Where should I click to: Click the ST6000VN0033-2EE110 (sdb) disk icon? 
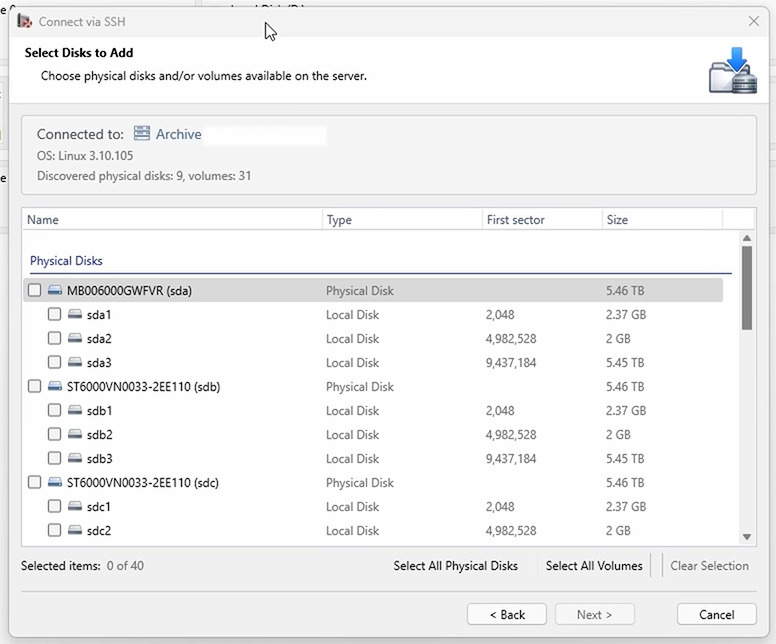click(55, 386)
